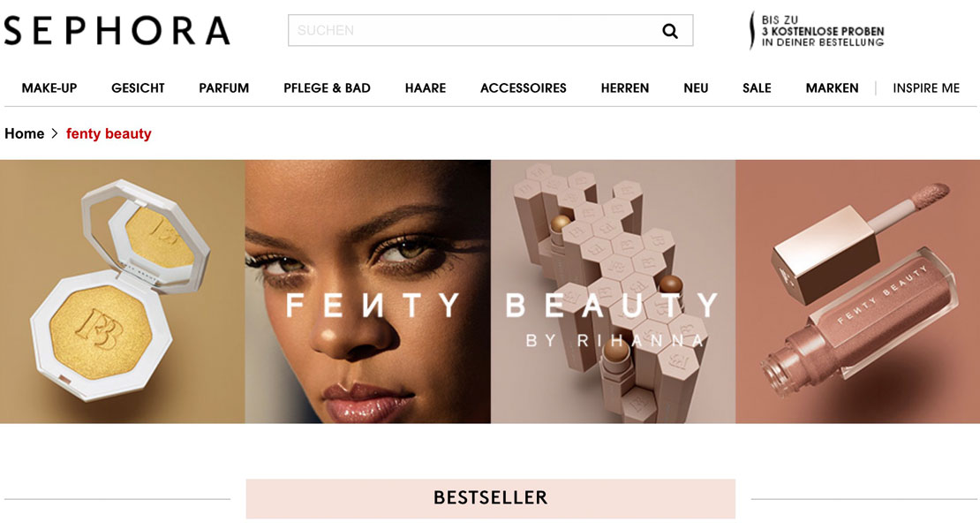
Task: Go to the Haare section
Action: click(x=426, y=88)
